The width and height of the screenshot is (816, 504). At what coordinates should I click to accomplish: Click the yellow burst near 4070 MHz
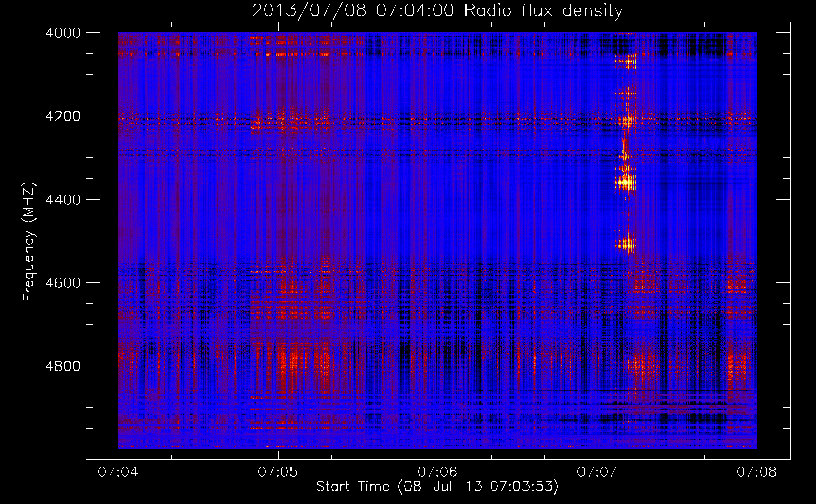[625, 62]
